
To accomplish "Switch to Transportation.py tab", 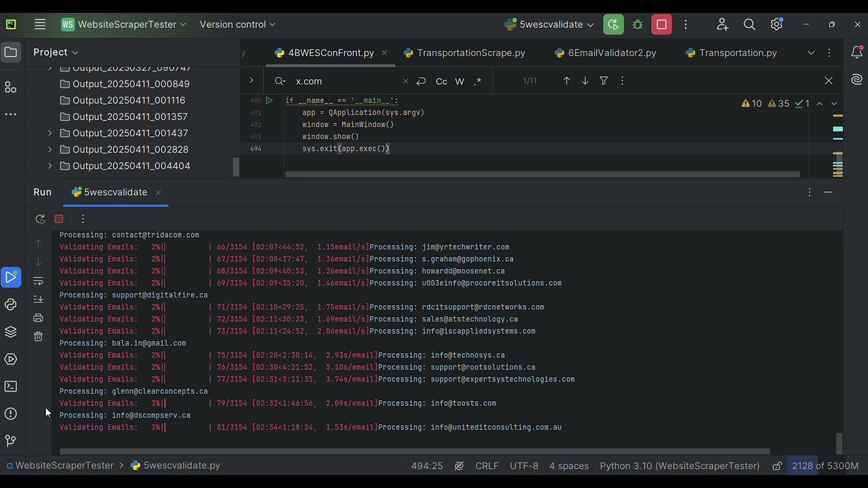I will click(x=731, y=53).
